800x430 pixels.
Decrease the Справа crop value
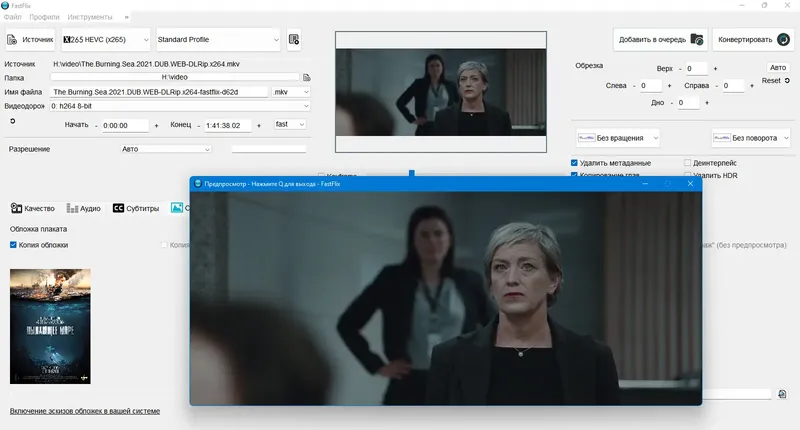click(x=717, y=86)
